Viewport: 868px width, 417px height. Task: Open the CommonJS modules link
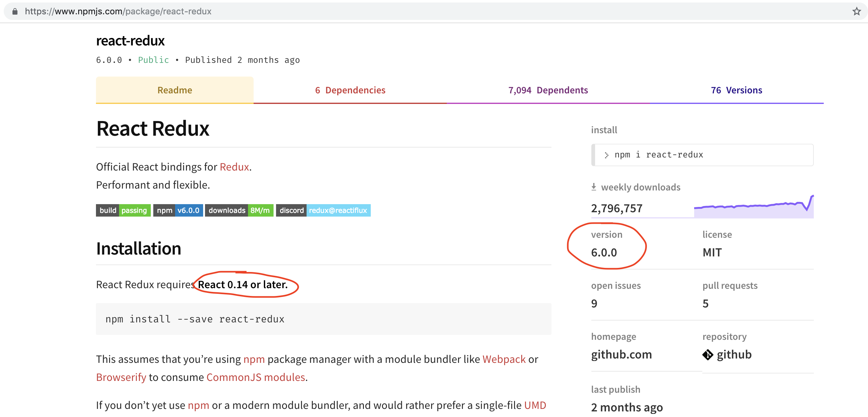click(x=256, y=377)
